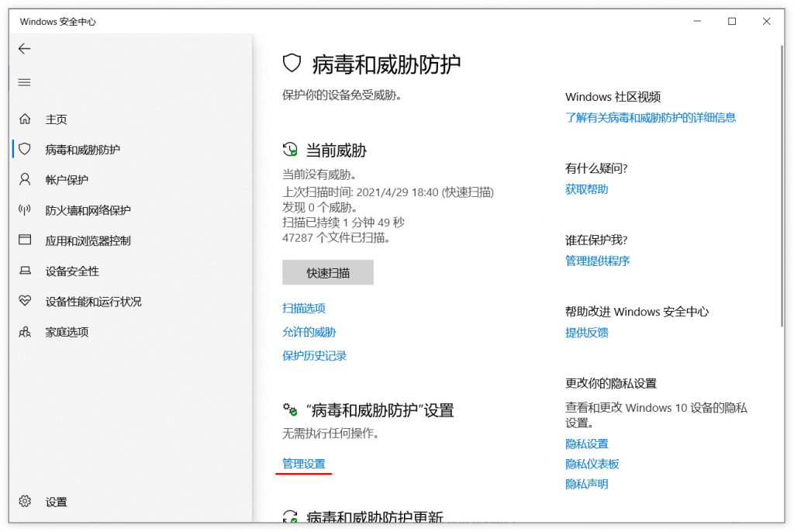The width and height of the screenshot is (794, 532).
Task: Click the underlined 管理设置 link
Action: [x=304, y=464]
